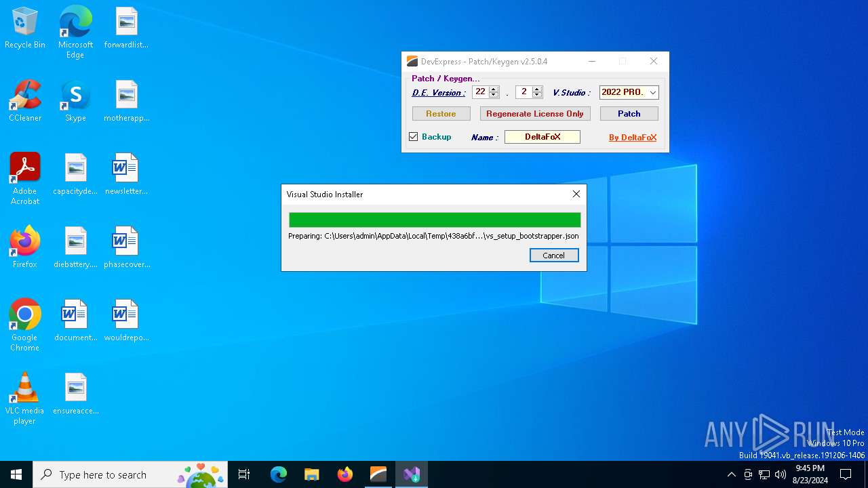Open Adobe Acrobat desktop shortcut
Viewport: 868px width, 488px height.
[25, 179]
